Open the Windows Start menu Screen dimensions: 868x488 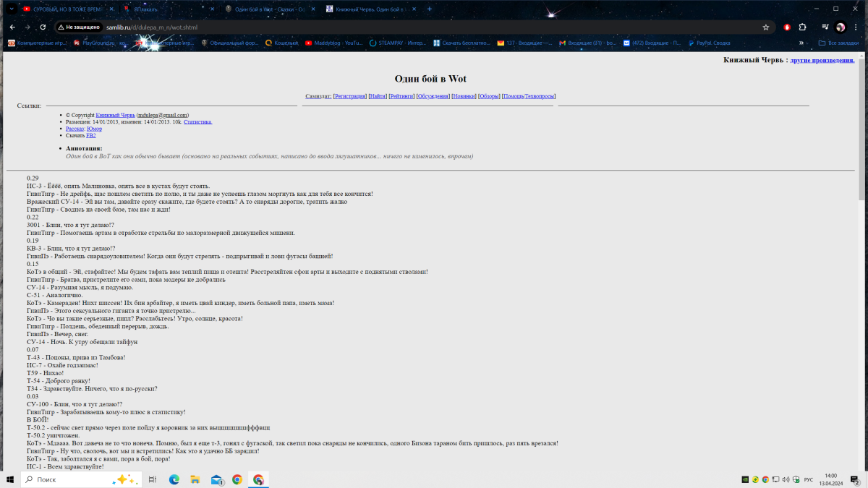pyautogui.click(x=10, y=479)
